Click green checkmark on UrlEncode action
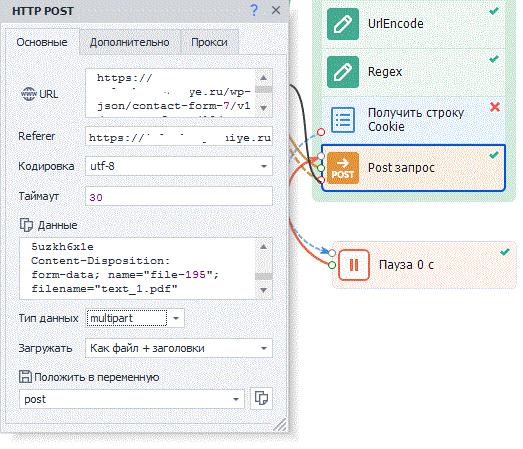Screen dimensions: 523x449 494,11
